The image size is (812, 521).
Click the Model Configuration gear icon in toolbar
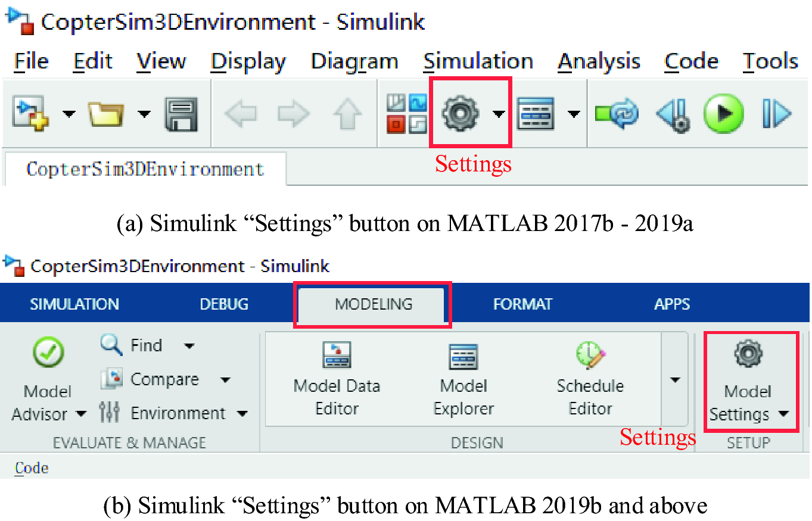(x=461, y=113)
